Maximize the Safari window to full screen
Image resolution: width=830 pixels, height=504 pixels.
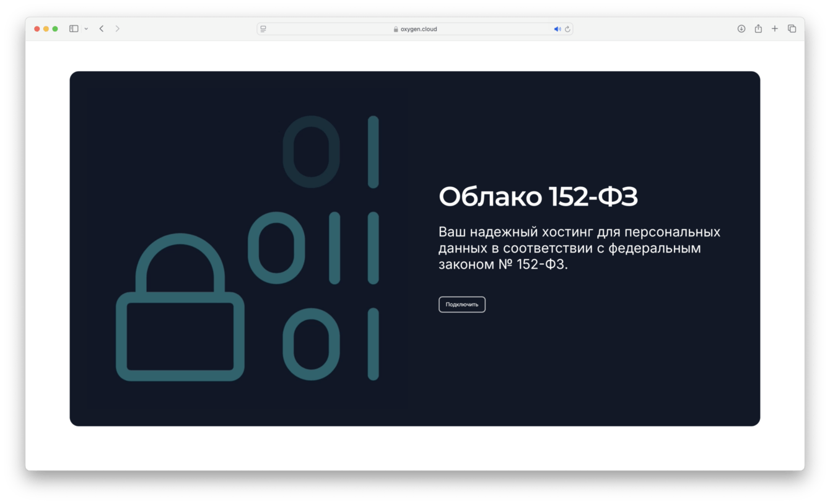pos(55,29)
